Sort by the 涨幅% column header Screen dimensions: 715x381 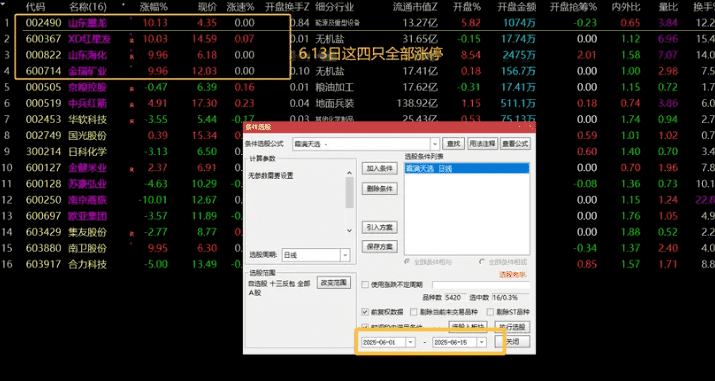153,6
